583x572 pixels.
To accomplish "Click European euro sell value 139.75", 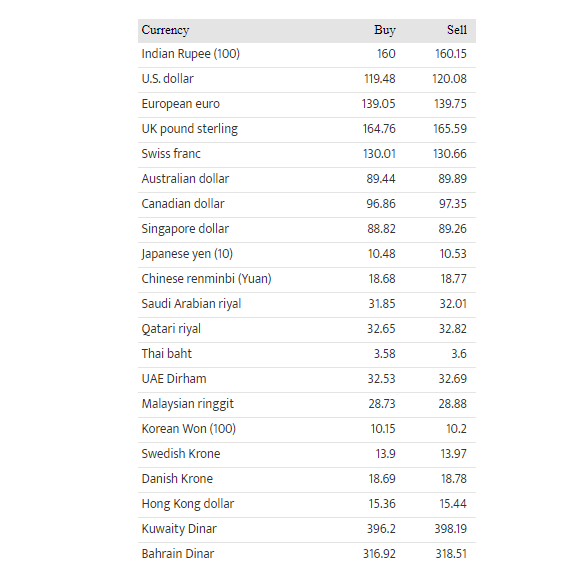I will click(x=450, y=104).
